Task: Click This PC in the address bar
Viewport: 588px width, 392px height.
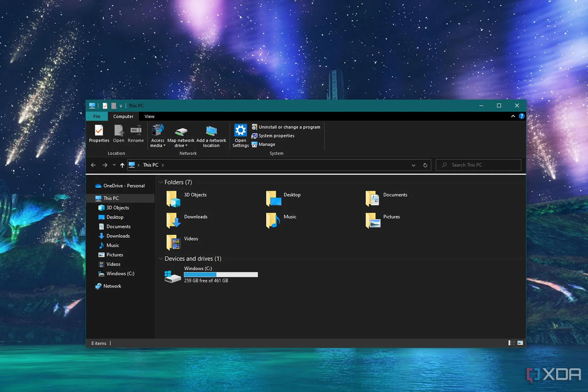Action: (x=151, y=165)
